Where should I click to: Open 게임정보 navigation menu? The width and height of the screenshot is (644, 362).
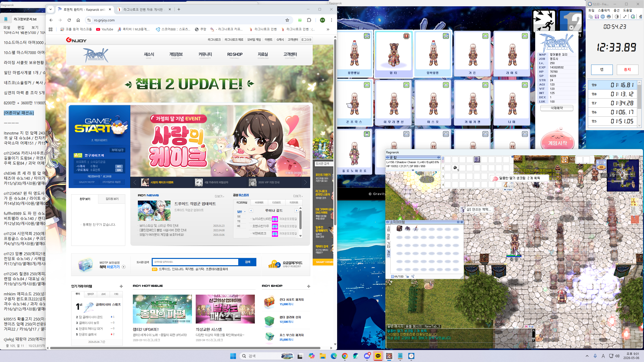point(176,55)
